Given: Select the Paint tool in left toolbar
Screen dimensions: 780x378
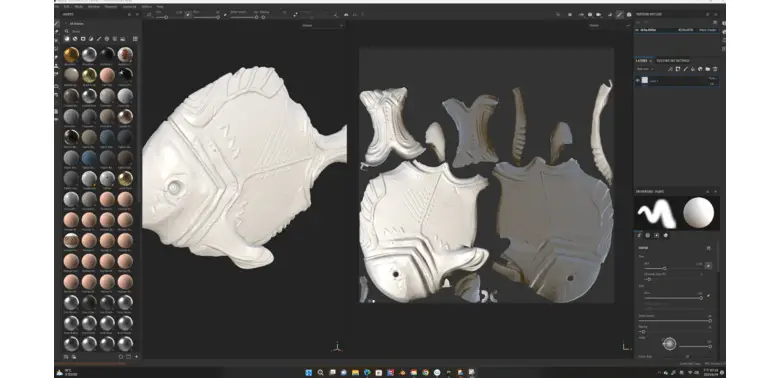Looking at the screenshot, I should point(56,23).
